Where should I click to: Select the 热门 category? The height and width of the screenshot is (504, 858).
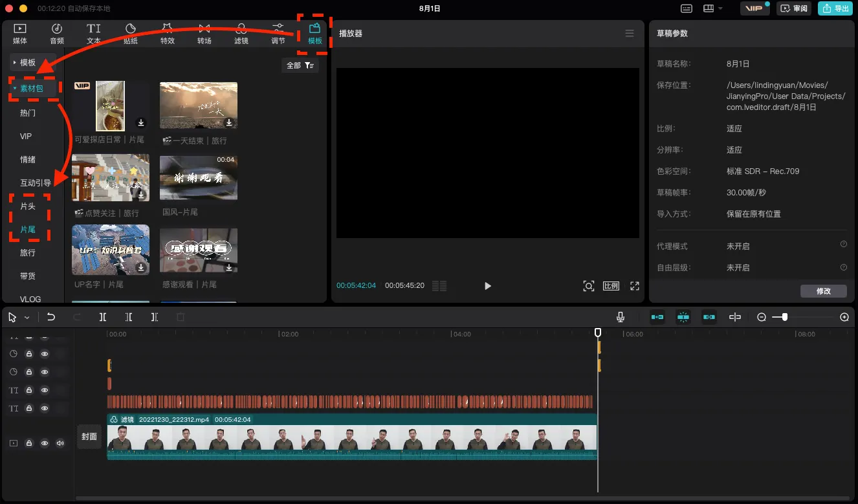coord(28,113)
